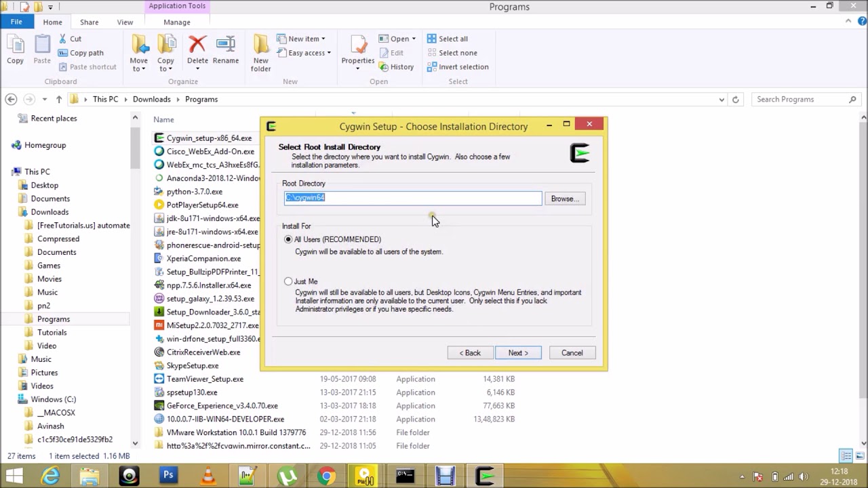Click Next in Cygwin Setup
868x488 pixels.
tap(518, 352)
